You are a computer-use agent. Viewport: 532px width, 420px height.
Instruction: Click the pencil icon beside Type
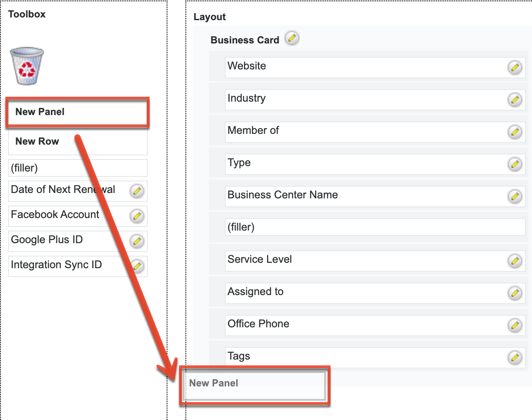[x=515, y=164]
